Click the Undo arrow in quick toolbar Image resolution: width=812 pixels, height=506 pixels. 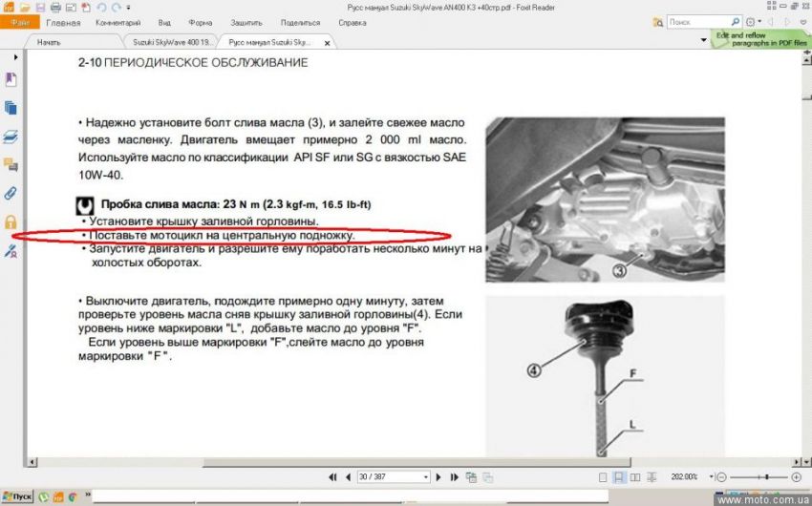tap(101, 8)
